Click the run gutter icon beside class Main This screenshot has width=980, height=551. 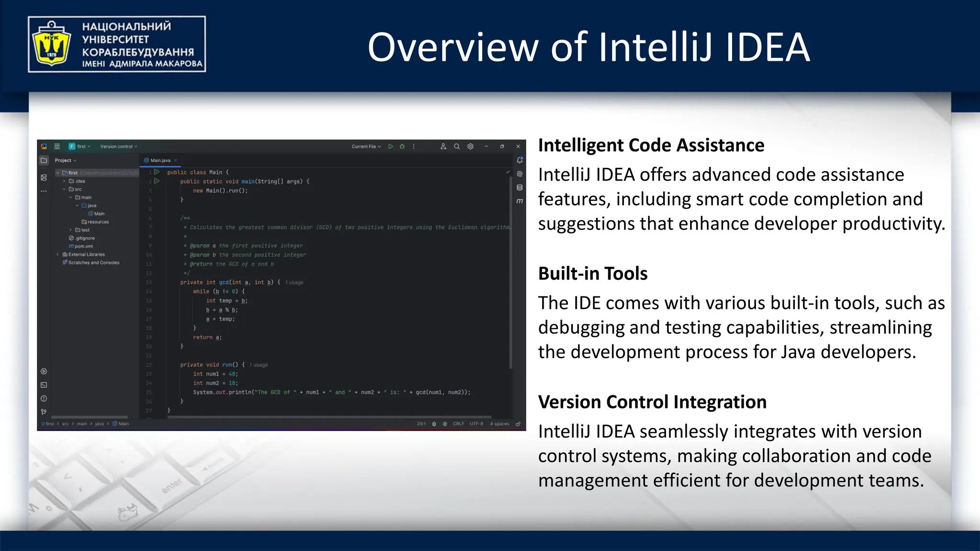pos(157,172)
